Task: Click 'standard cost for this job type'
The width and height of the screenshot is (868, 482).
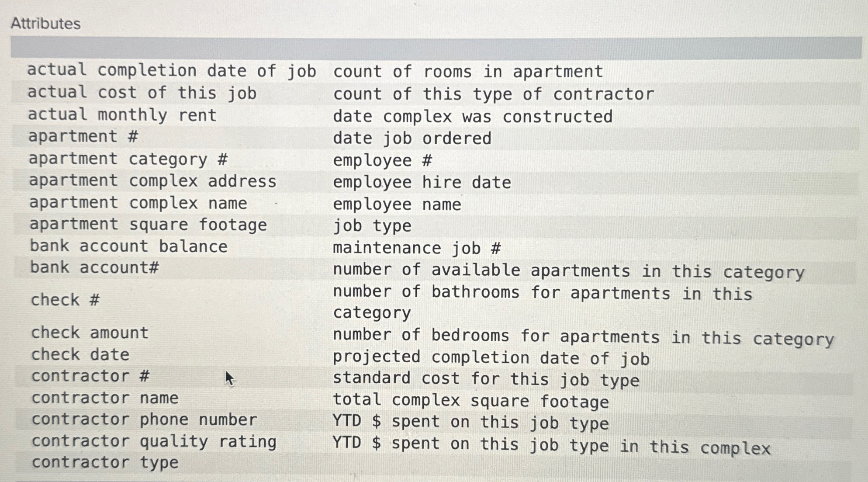Action: [486, 379]
